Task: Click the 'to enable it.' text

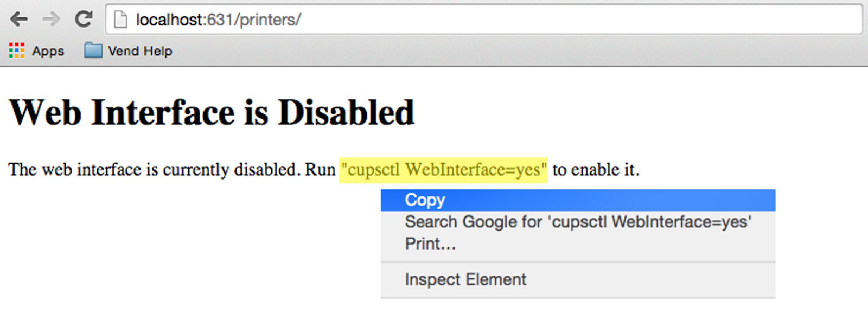Action: click(596, 170)
